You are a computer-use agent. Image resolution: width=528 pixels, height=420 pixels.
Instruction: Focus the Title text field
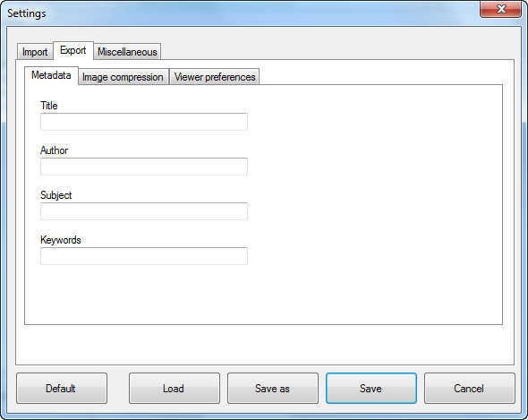(144, 122)
